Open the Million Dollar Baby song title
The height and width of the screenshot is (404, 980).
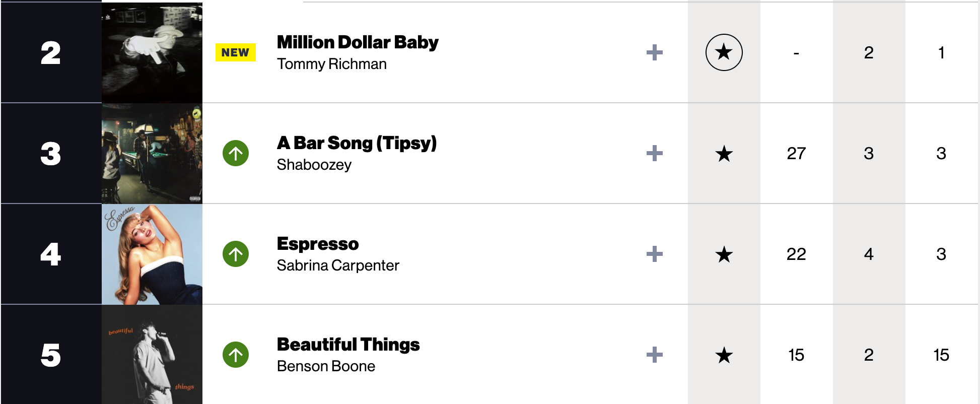click(x=358, y=42)
